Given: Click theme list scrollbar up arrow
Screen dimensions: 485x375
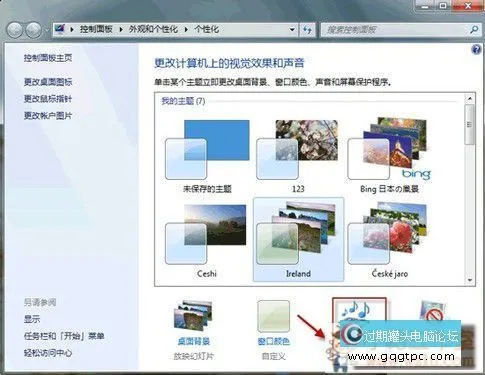Looking at the screenshot, I should click(470, 99).
